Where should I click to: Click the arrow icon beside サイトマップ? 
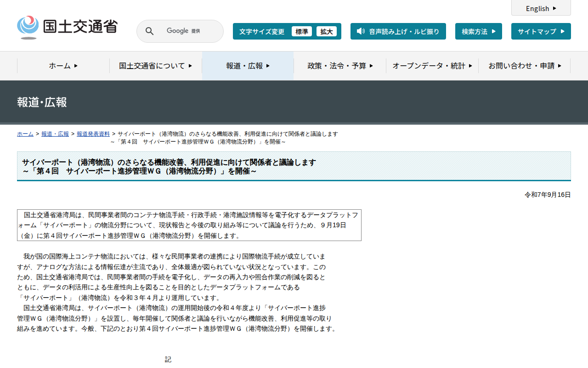[562, 31]
